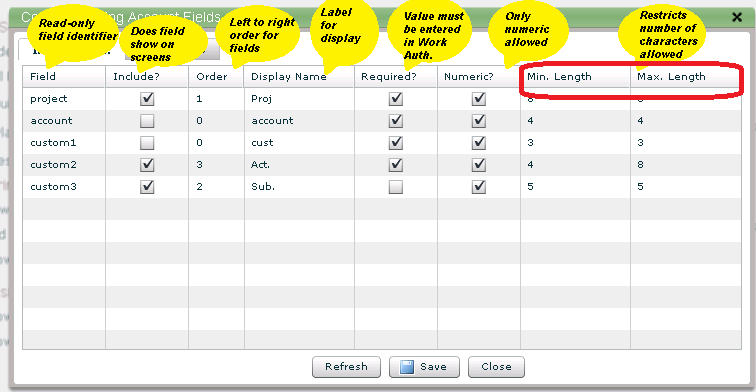Image resolution: width=756 pixels, height=392 pixels.
Task: Check Required for custom3 row
Action: 396,187
